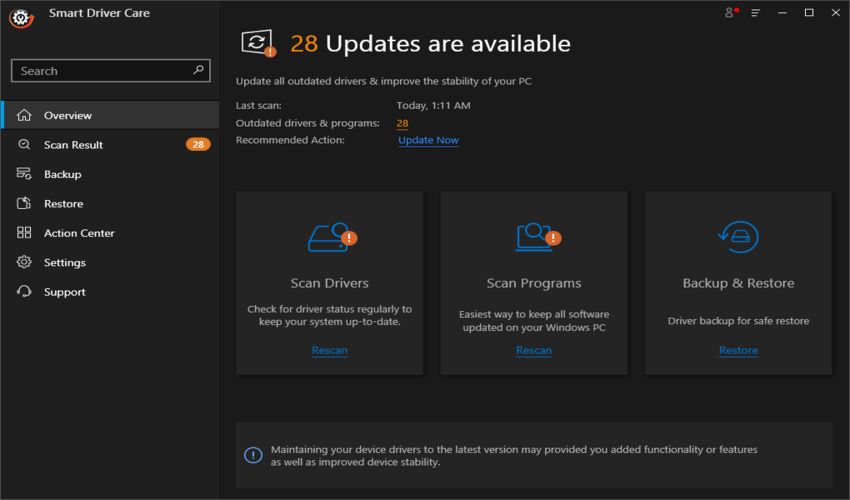Click the 'Recommended Action:' label
850x500 pixels.
point(290,140)
